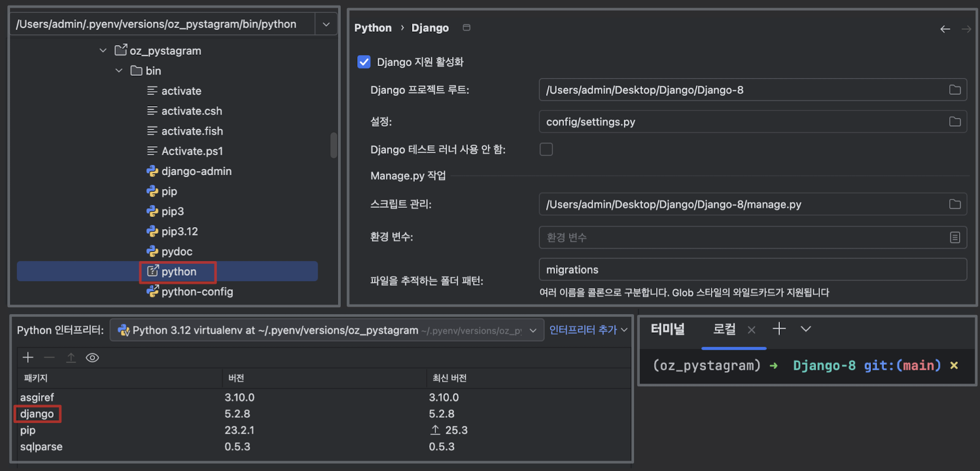Image resolution: width=980 pixels, height=471 pixels.
Task: Select the sqlparse package row
Action: tap(324, 446)
